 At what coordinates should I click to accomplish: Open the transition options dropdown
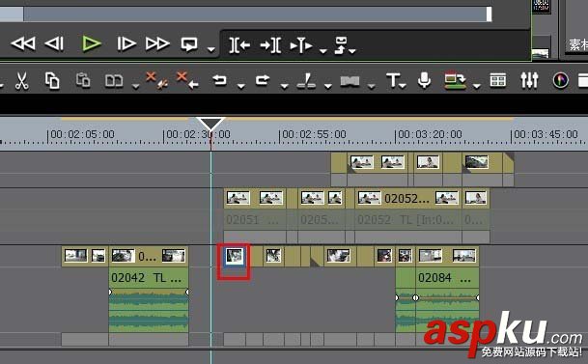pyautogui.click(x=372, y=86)
